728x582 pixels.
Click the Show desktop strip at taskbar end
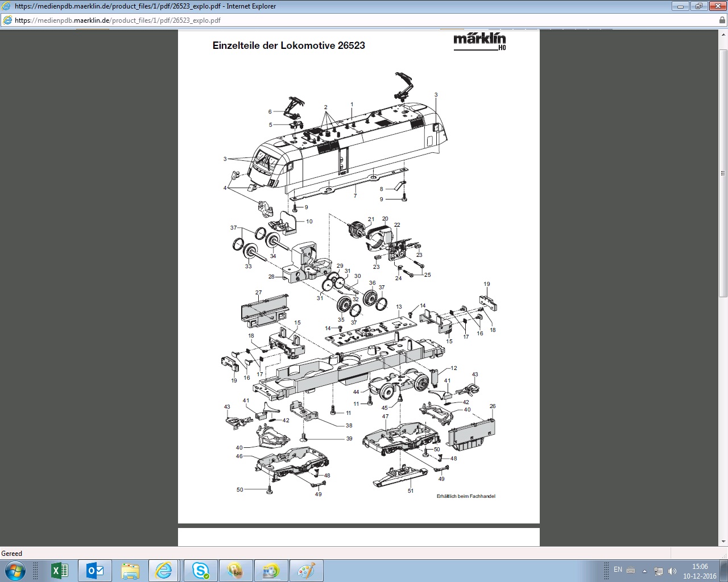pos(724,571)
